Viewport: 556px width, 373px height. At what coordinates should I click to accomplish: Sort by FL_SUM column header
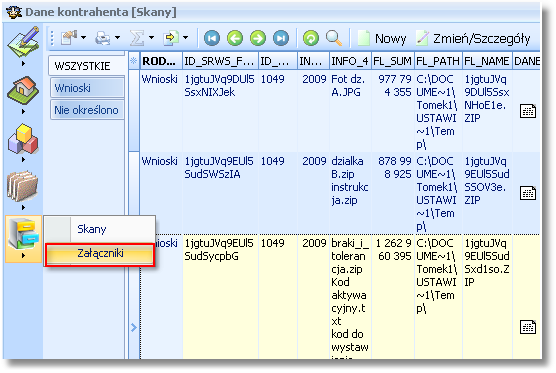click(x=392, y=61)
